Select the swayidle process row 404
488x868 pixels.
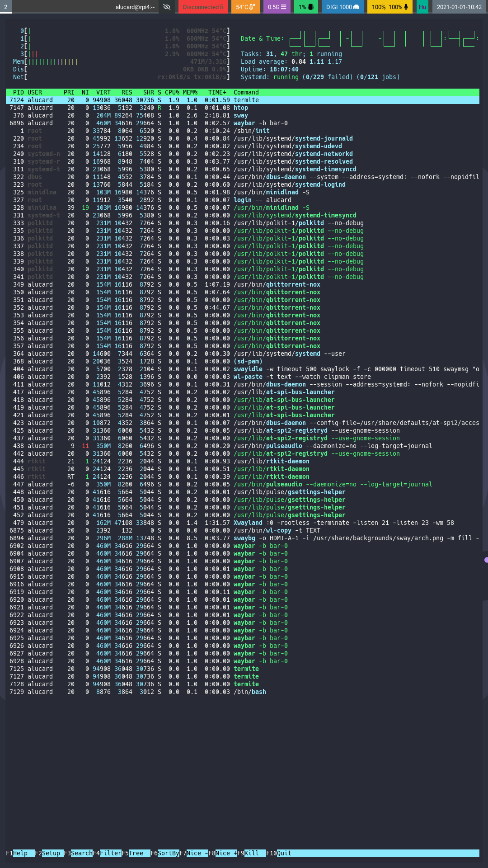pos(243,369)
